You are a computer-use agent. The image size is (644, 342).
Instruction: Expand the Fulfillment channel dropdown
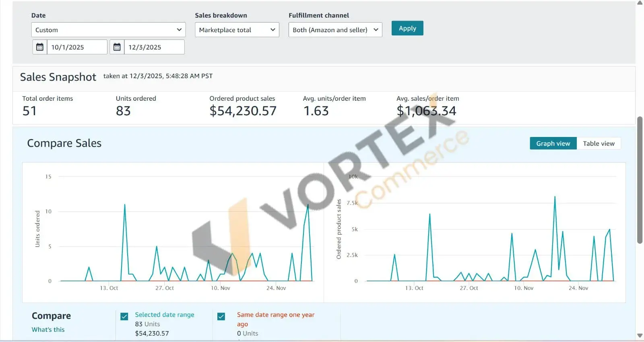pyautogui.click(x=335, y=30)
